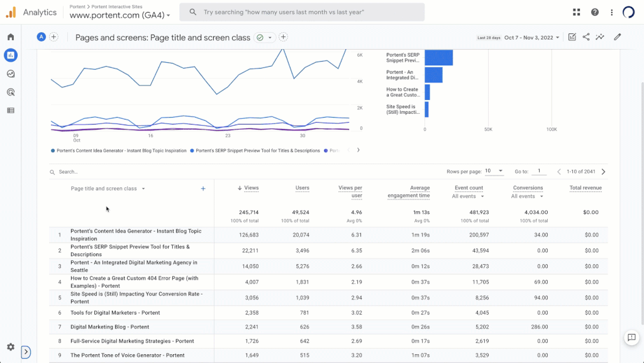Open the Conversions All events dropdown
Screen dimensions: 644x363
(527, 196)
